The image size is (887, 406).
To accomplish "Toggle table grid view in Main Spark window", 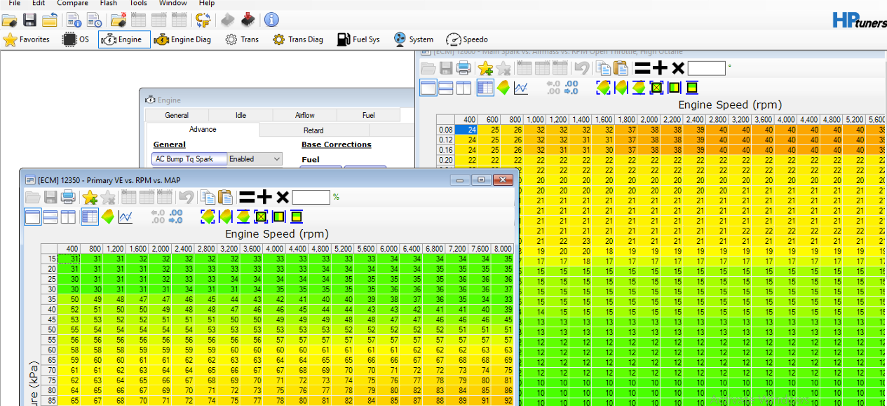I will [485, 88].
